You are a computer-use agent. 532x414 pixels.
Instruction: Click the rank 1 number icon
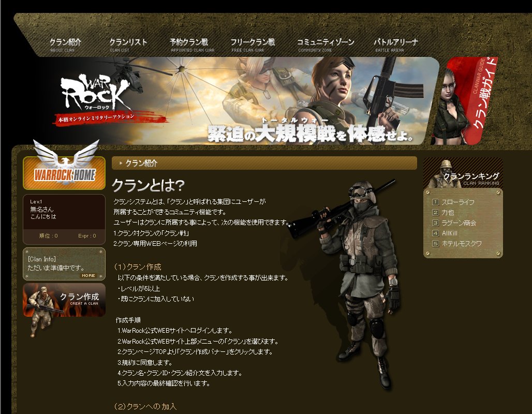click(436, 202)
